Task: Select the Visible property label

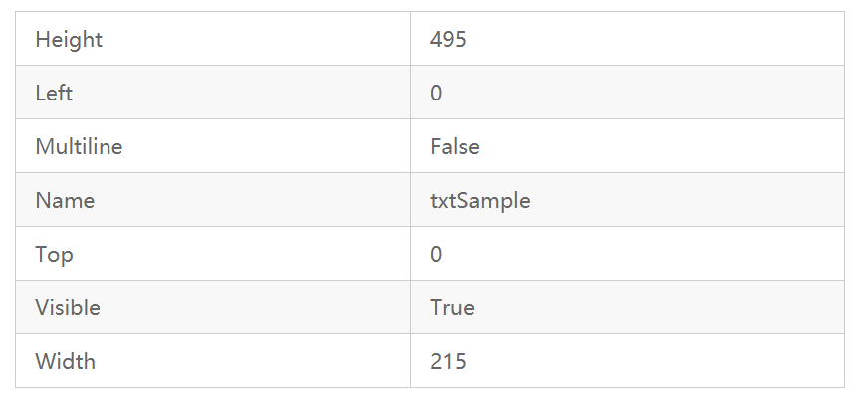Action: tap(68, 307)
